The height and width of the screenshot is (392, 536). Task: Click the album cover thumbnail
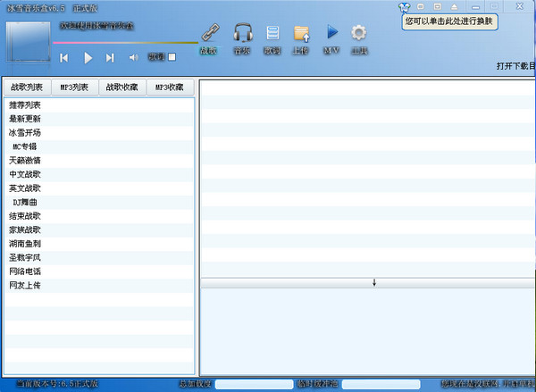coord(28,42)
